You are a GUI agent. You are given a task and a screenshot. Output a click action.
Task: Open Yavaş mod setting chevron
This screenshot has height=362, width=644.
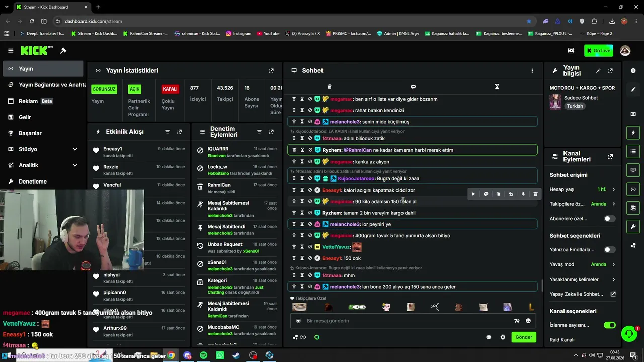tap(613, 264)
